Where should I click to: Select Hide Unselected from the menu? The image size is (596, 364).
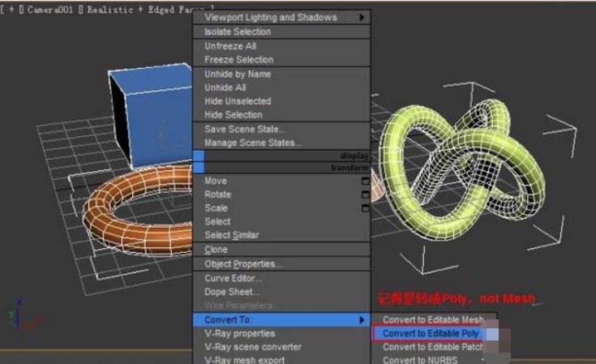238,101
